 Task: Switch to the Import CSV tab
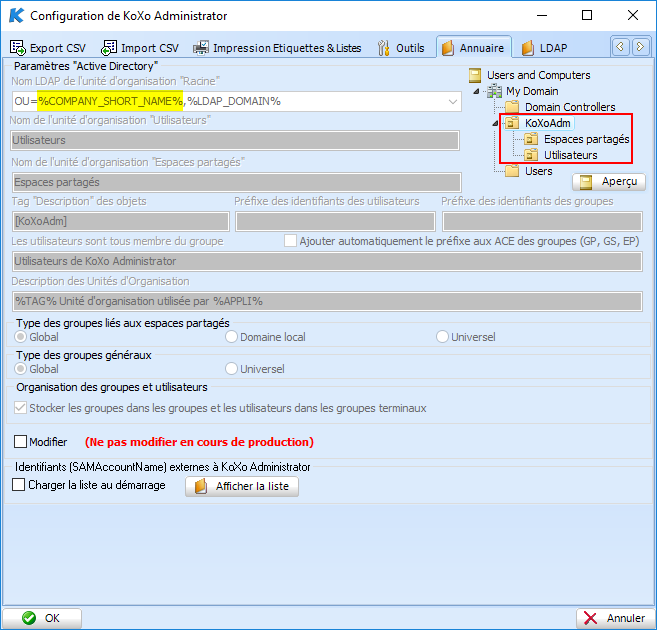click(x=140, y=48)
